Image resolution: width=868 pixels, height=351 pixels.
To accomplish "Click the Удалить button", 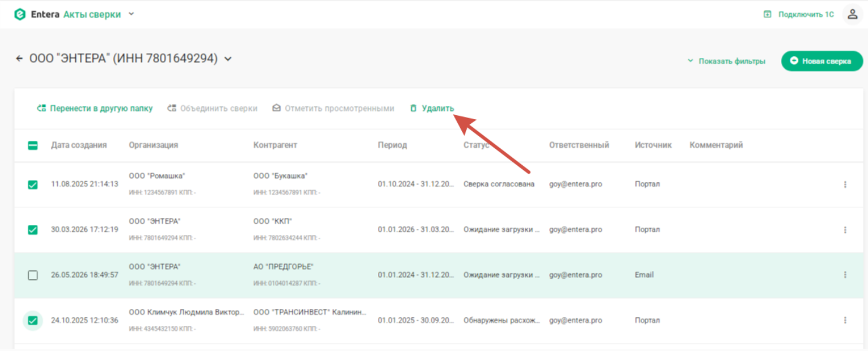I will tap(432, 109).
